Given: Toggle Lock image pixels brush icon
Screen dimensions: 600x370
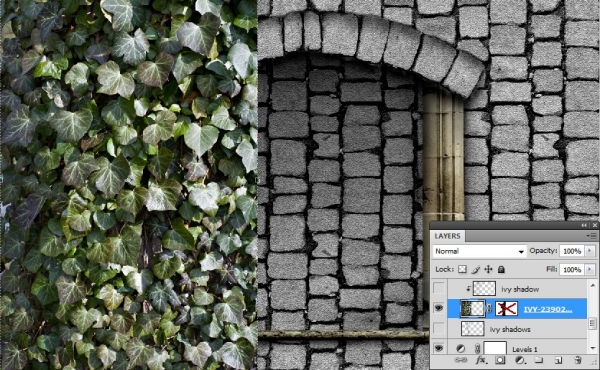Looking at the screenshot, I should coord(475,269).
